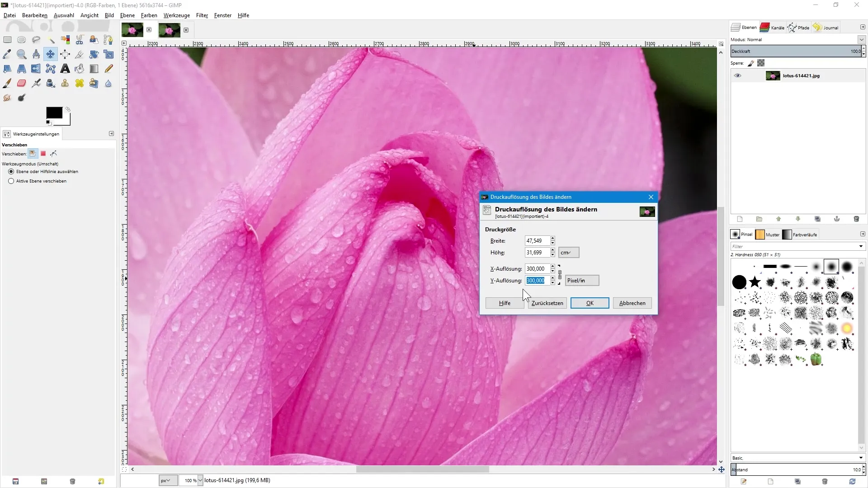Select the Gradient blend tool
This screenshot has width=868, height=488.
94,69
